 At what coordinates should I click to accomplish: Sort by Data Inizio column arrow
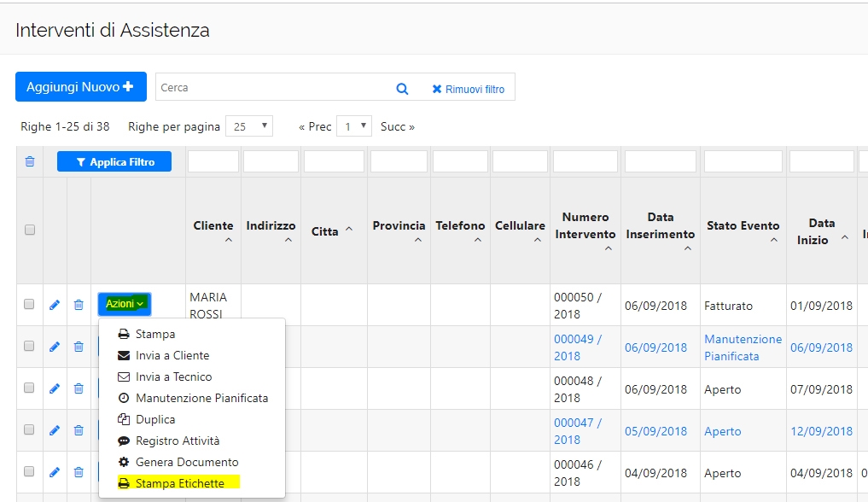(x=844, y=236)
